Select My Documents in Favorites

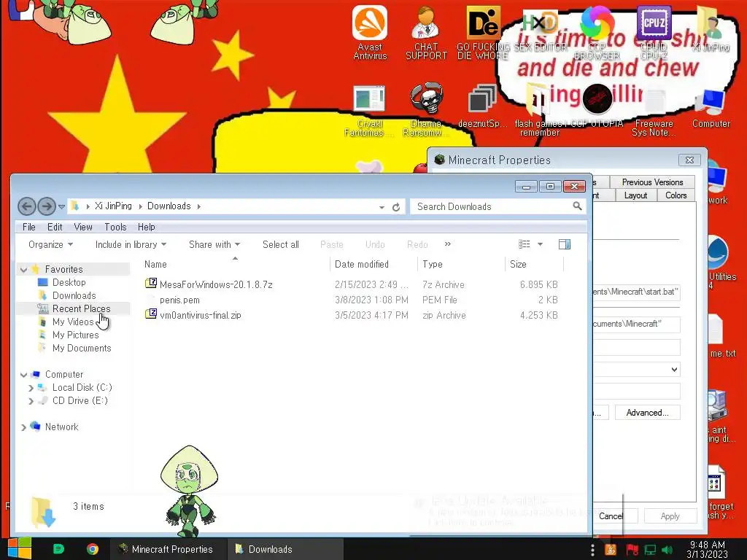[x=82, y=348]
